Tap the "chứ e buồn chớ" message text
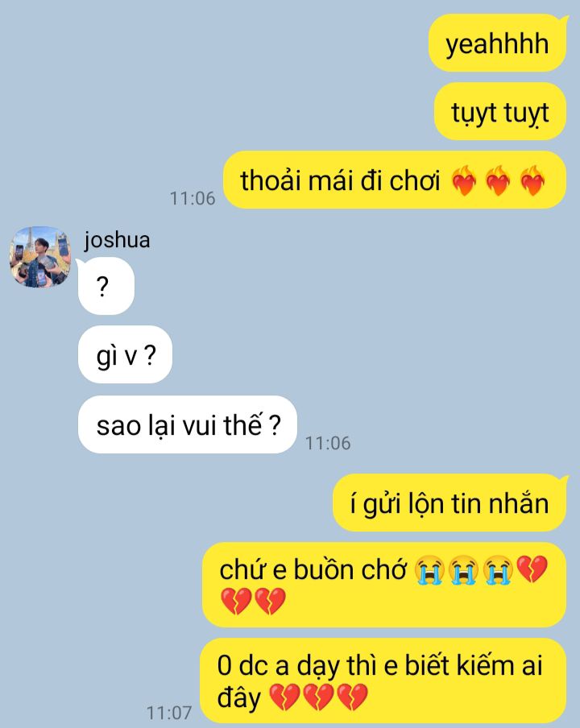Screen dimensions: 580x728 pyautogui.click(x=313, y=569)
